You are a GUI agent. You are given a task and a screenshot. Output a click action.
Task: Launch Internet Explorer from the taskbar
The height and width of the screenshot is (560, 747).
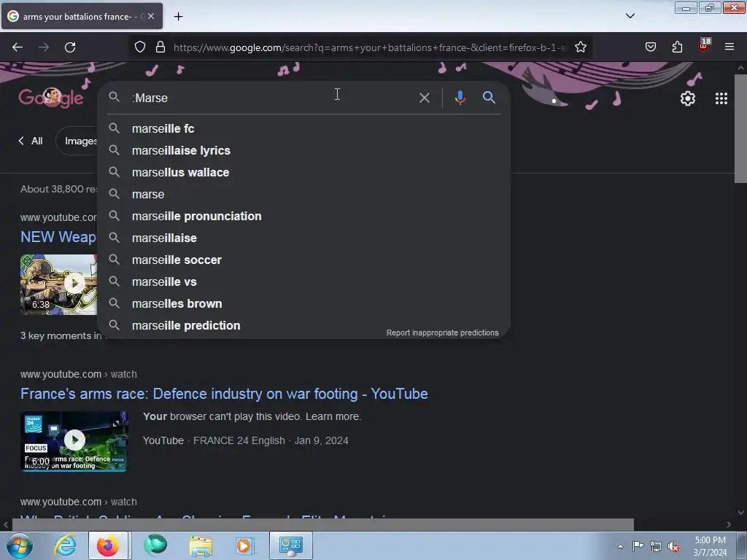[65, 545]
